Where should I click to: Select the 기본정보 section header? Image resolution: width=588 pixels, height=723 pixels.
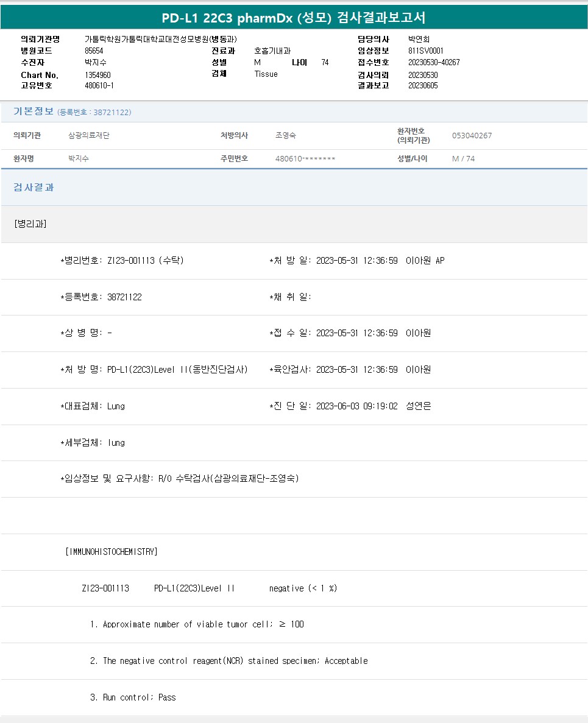pos(34,111)
